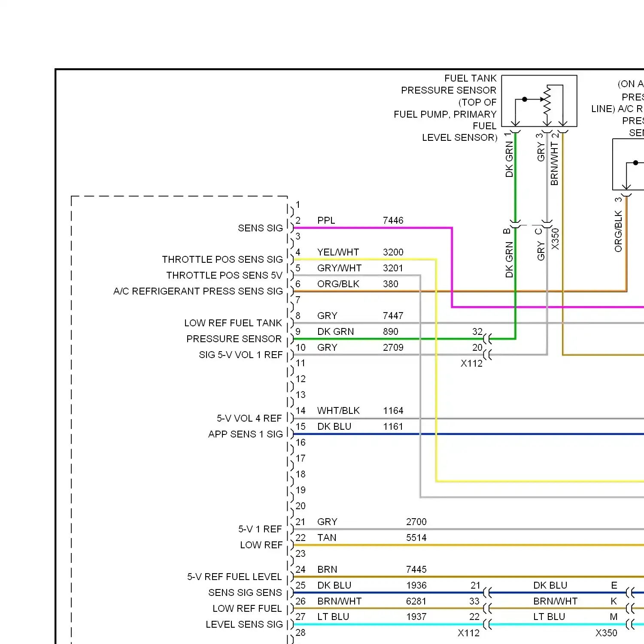
Task: Click vertical "X350" label near GRY C
Action: 555,239
